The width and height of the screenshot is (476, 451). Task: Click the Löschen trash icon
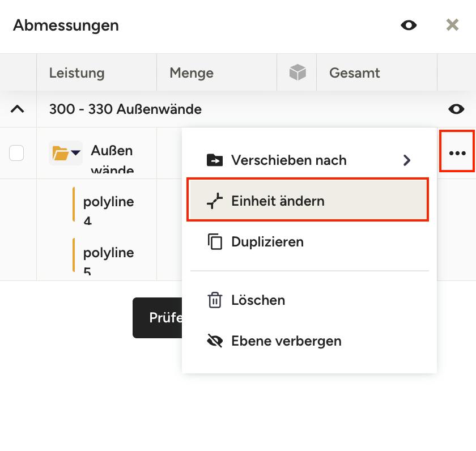pos(215,300)
